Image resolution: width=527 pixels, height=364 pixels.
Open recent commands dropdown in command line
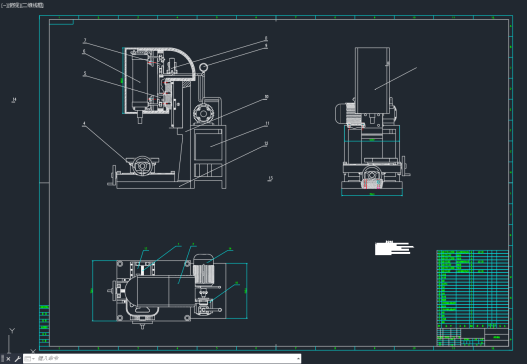point(30,359)
